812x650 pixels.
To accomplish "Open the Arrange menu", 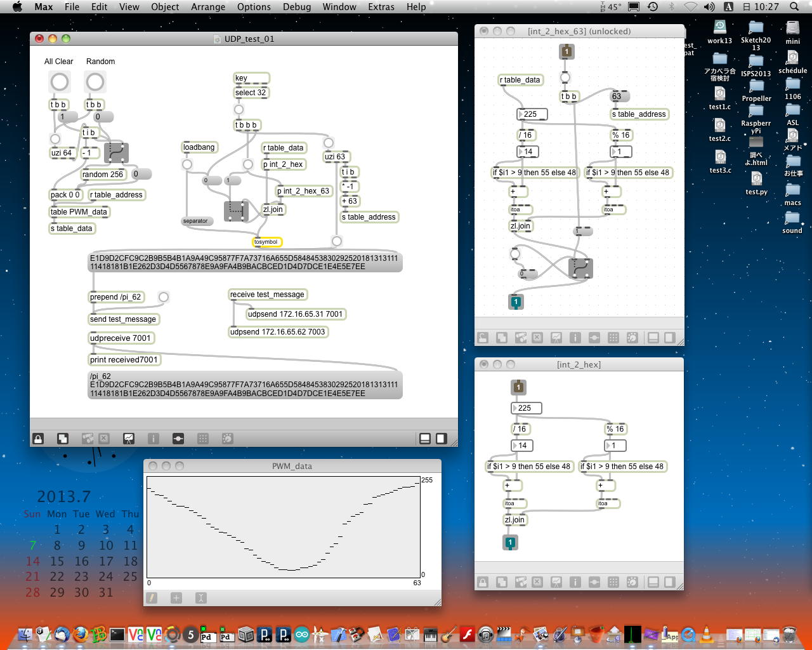I will coord(207,7).
